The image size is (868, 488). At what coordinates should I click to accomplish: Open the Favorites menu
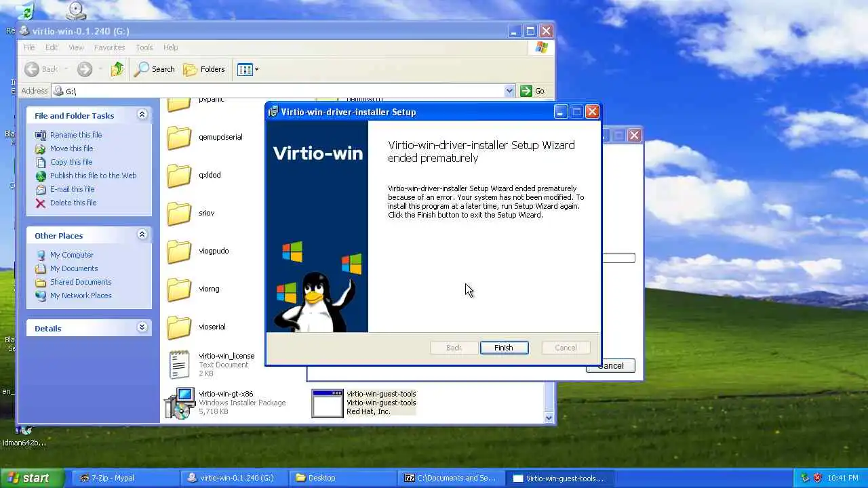point(109,47)
